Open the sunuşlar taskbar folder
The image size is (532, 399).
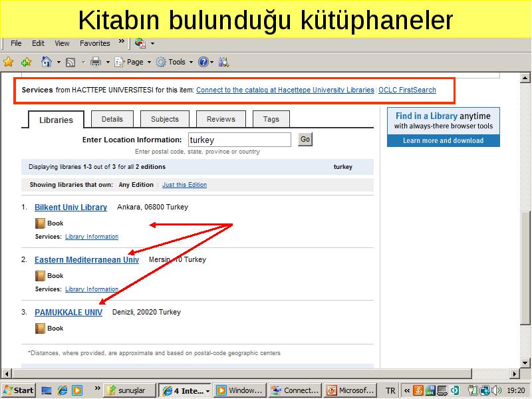click(x=130, y=390)
